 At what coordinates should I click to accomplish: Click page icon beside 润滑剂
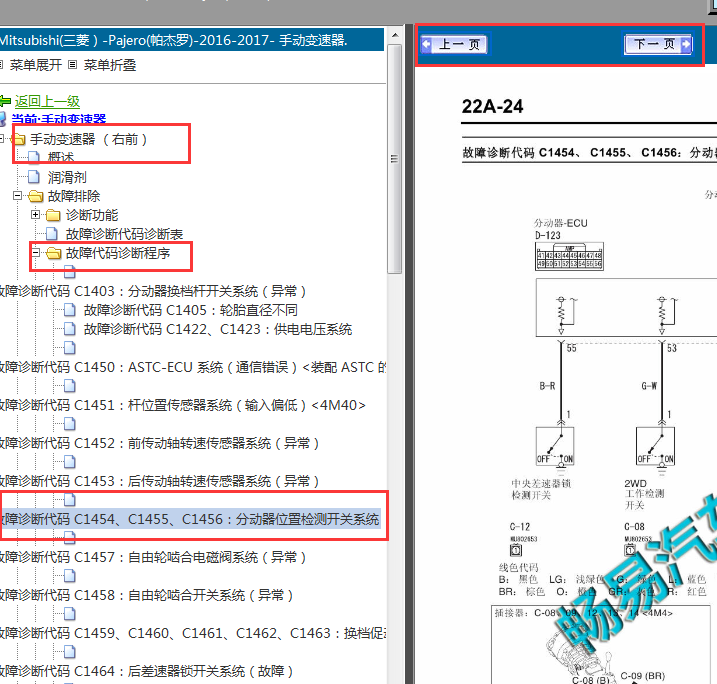click(34, 177)
